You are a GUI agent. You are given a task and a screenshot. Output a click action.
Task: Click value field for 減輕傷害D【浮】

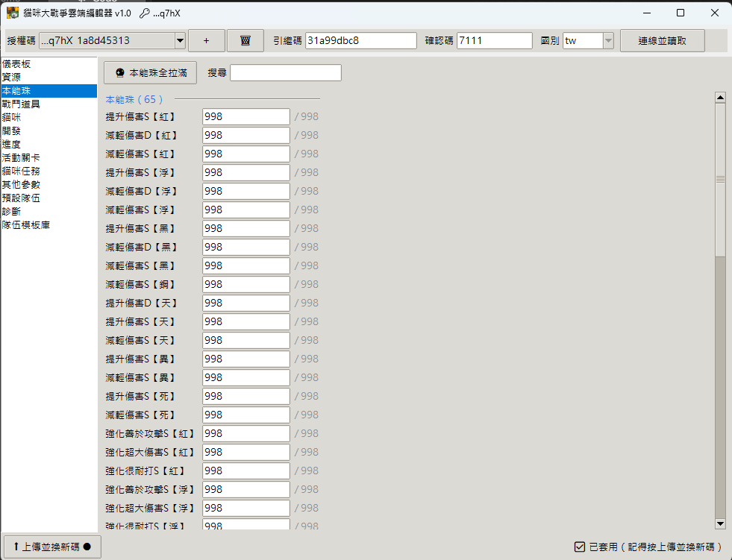(246, 192)
